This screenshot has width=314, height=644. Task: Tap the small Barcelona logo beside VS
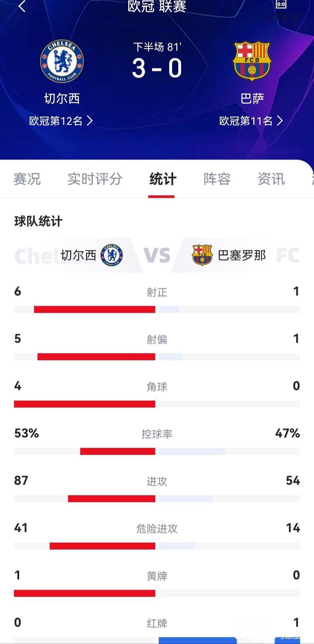point(202,255)
